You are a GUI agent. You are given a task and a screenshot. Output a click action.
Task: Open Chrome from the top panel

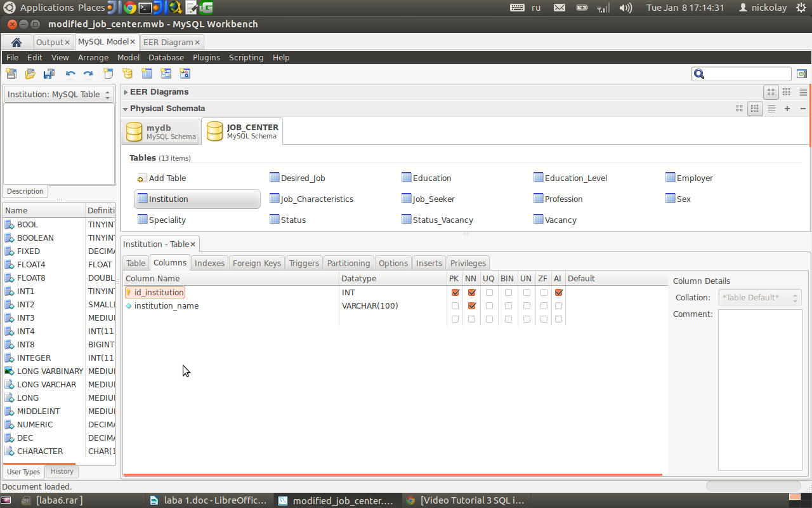pyautogui.click(x=129, y=8)
